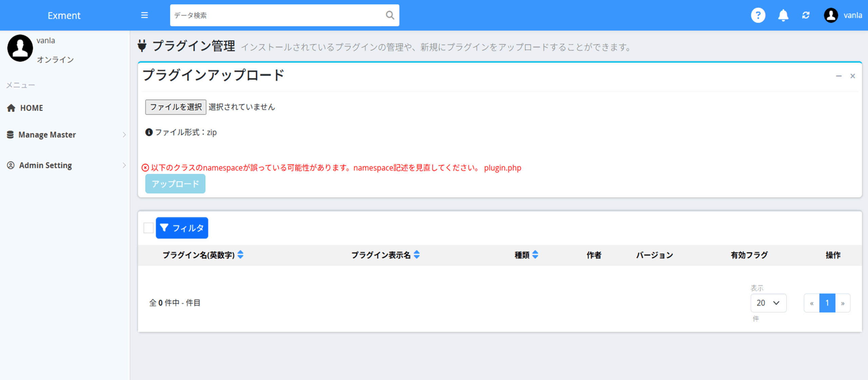
Task: Click the HOME house icon
Action: (x=11, y=108)
